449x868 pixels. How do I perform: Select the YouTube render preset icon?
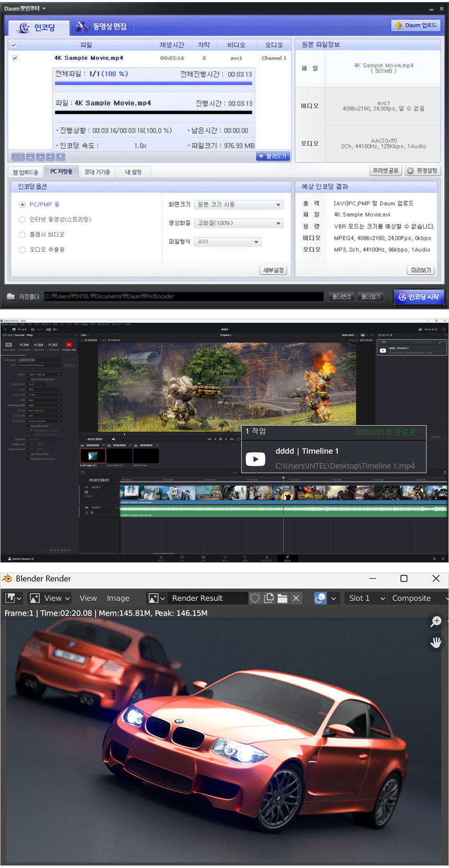point(69,345)
